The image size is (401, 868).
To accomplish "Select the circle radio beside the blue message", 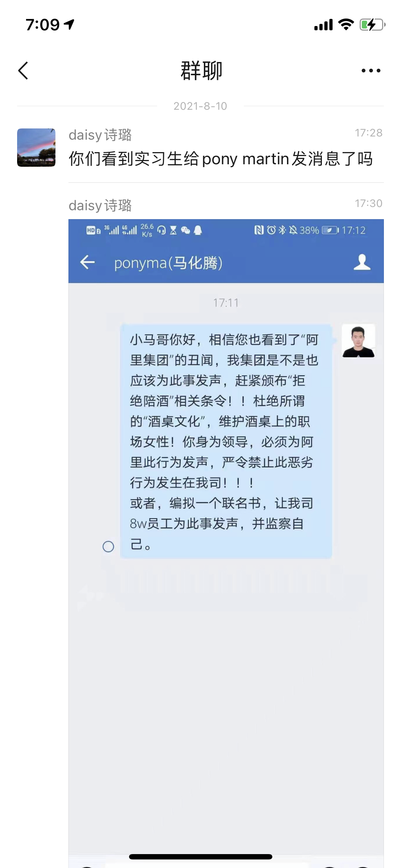I will pos(108,546).
